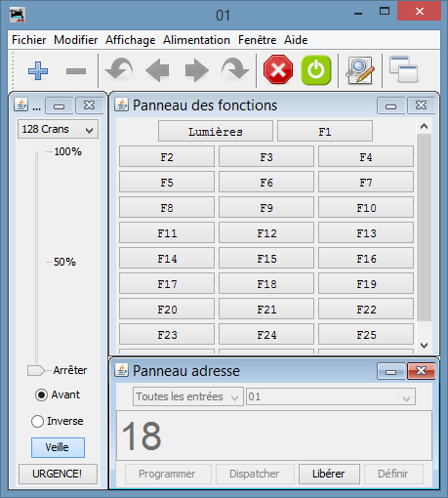Open the 01 roster entry dropdown
The height and width of the screenshot is (498, 448).
point(331,396)
